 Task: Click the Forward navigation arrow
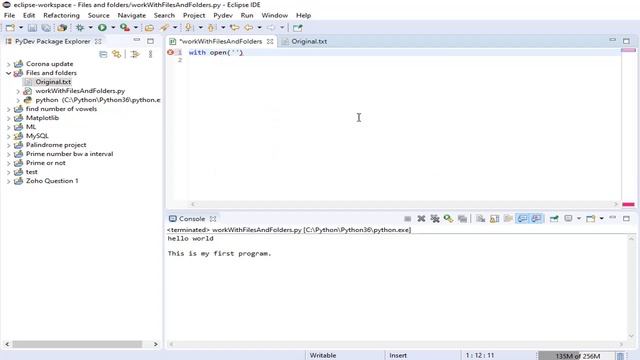point(271,28)
